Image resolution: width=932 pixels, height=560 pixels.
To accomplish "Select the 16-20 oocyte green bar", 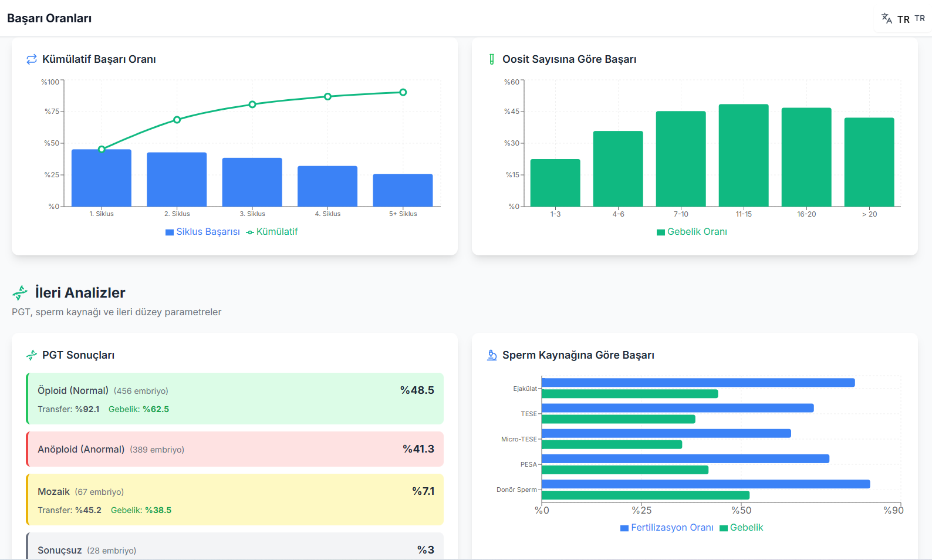I will pos(806,157).
